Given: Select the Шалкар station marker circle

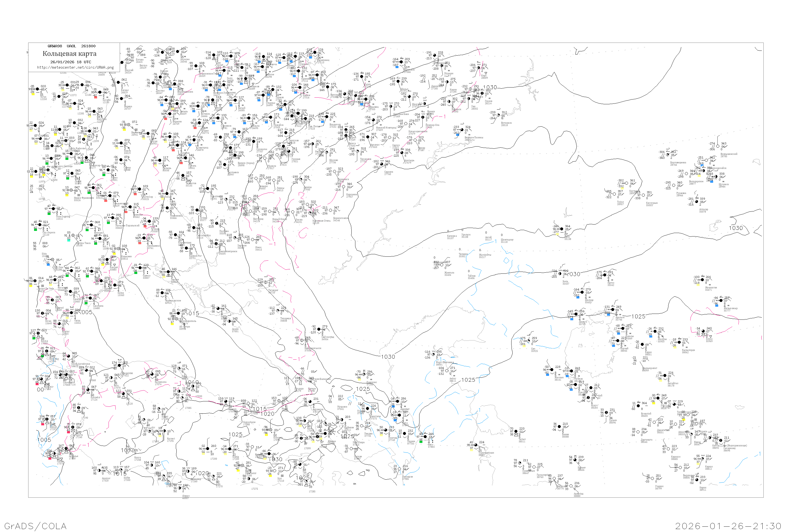Looking at the screenshot, I should (x=583, y=292).
